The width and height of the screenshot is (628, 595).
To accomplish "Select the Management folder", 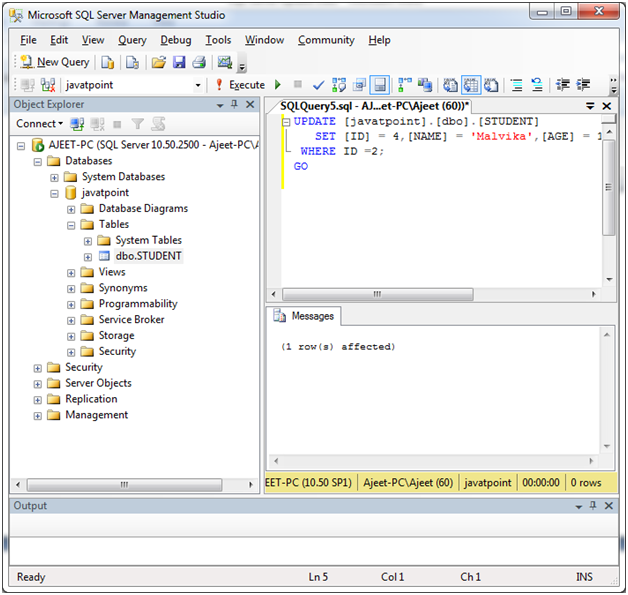I will point(97,415).
